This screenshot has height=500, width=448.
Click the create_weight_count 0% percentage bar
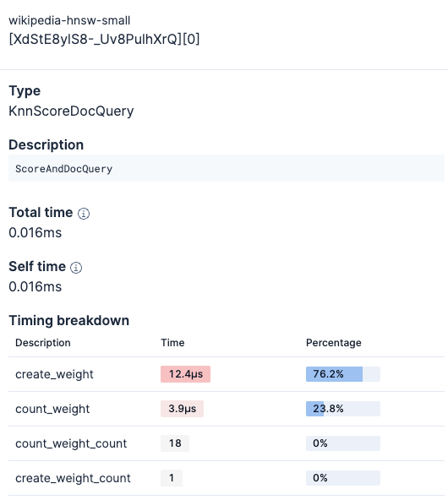coord(343,478)
